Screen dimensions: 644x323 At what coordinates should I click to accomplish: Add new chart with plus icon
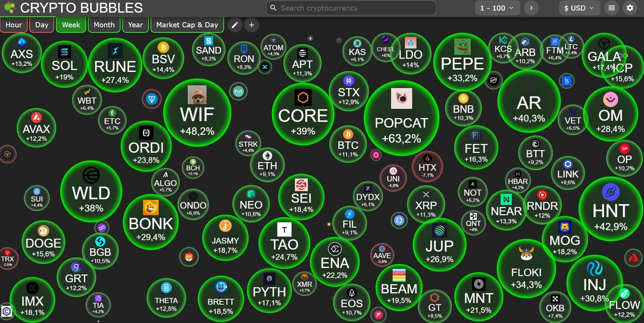click(x=252, y=25)
